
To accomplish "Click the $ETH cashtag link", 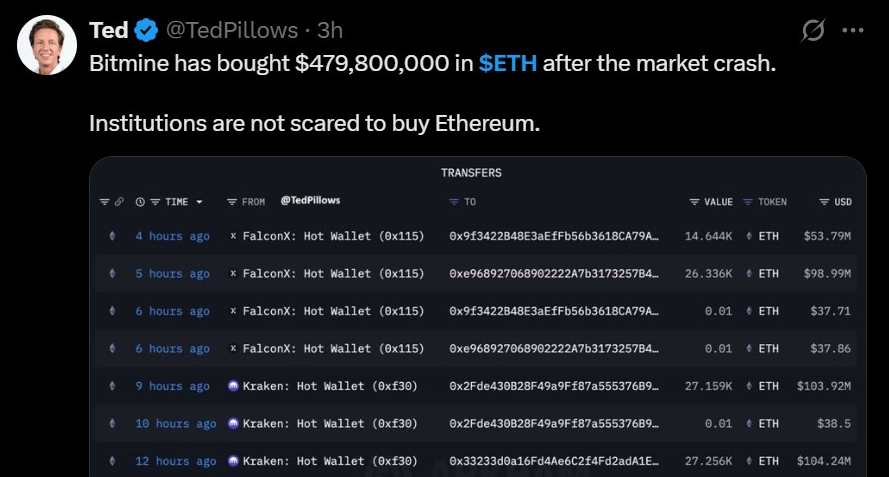I will pos(508,64).
